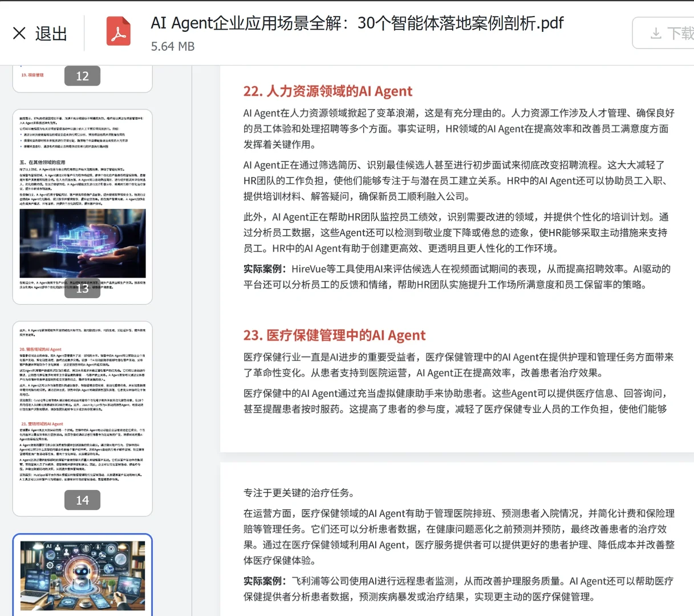
Task: Click paragraph starting 医疗保健行业一直是AI进步
Action: pyautogui.click(x=458, y=365)
